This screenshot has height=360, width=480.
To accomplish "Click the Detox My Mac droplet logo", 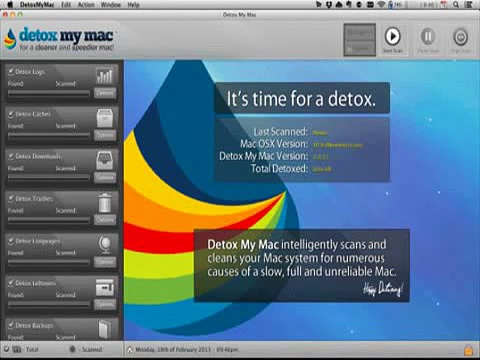I will point(10,39).
